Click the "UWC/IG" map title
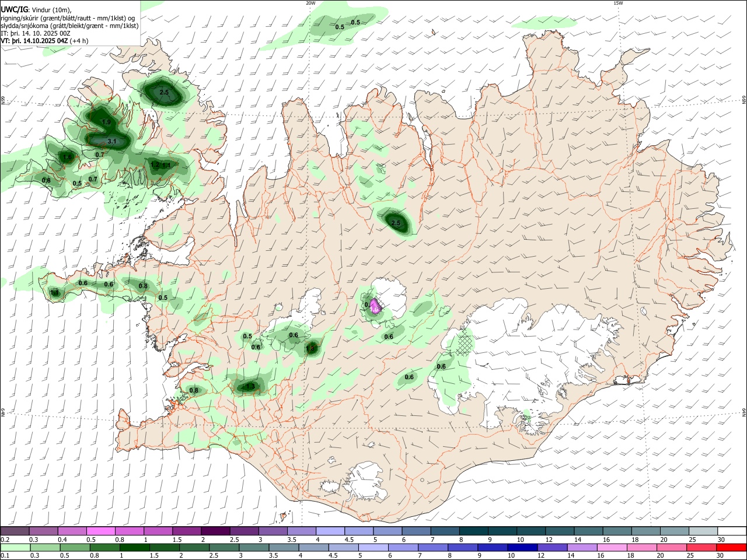Image resolution: width=747 pixels, height=560 pixels. pos(13,9)
